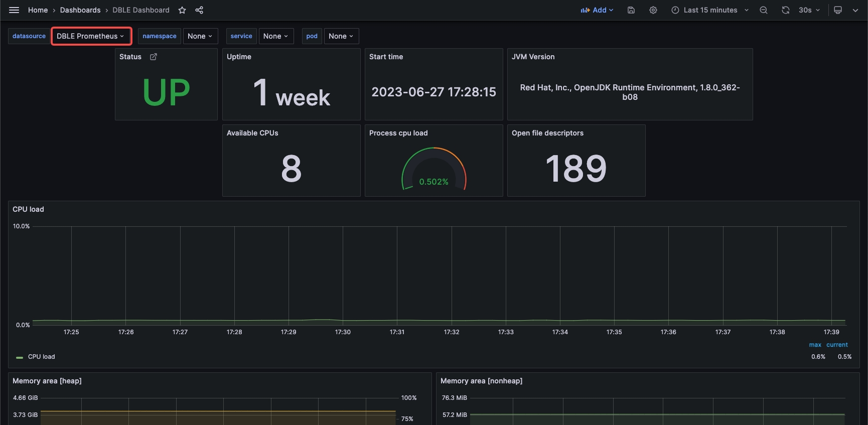The height and width of the screenshot is (425, 868).
Task: Go to Home breadcrumb
Action: [38, 10]
